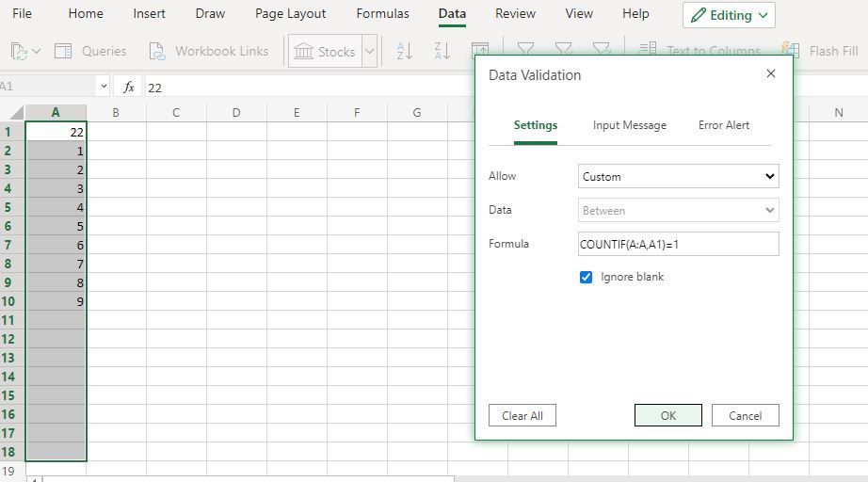
Task: Select column F header
Action: [357, 113]
